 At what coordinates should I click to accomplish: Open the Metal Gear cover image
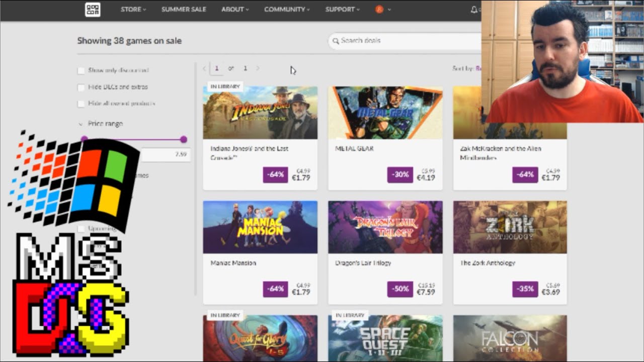point(385,113)
